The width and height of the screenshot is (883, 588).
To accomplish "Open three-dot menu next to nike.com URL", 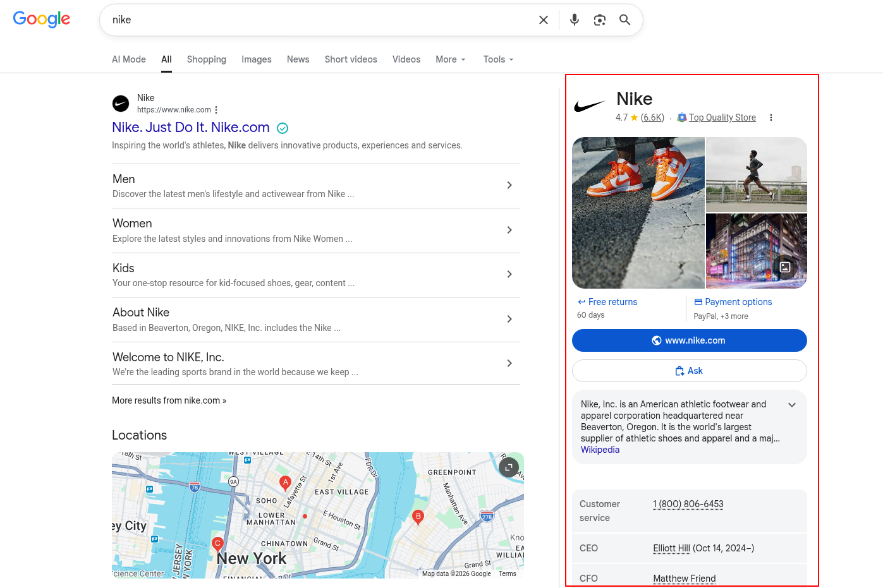I will (216, 110).
